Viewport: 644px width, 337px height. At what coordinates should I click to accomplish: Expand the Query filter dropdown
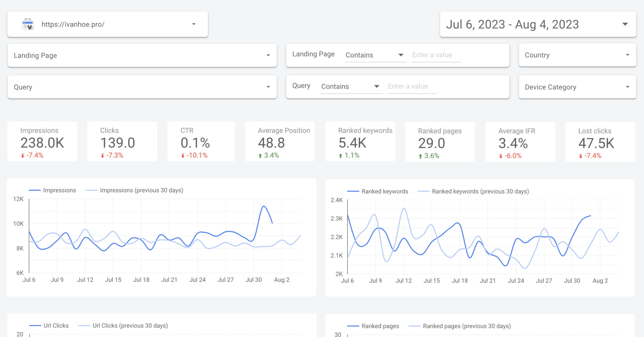(x=268, y=87)
